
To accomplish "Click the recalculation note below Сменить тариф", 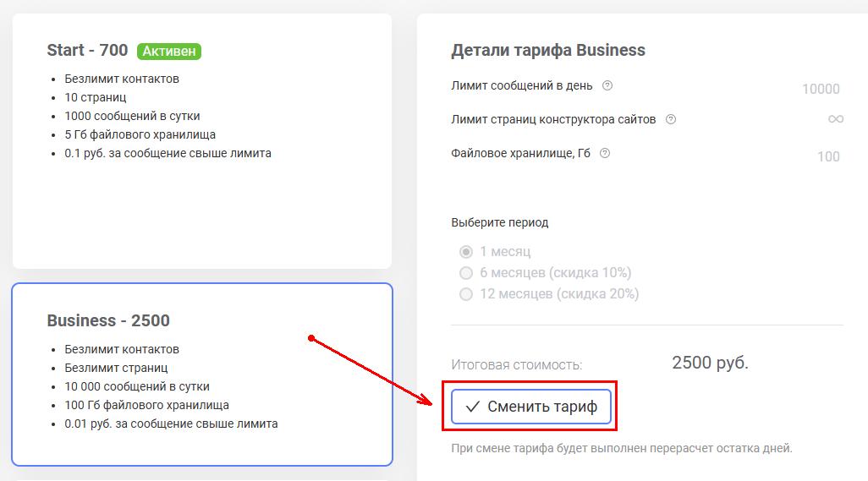I will point(622,448).
